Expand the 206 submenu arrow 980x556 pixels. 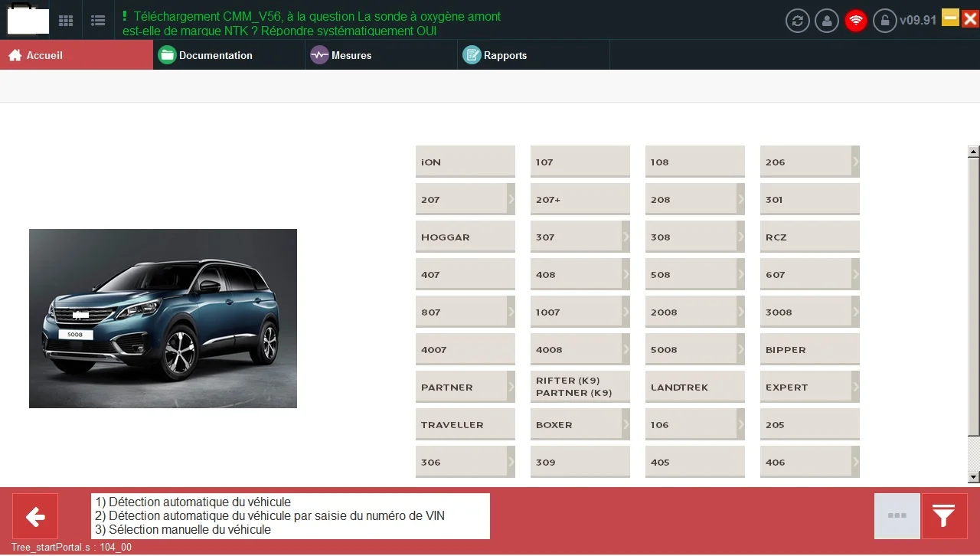click(x=855, y=162)
